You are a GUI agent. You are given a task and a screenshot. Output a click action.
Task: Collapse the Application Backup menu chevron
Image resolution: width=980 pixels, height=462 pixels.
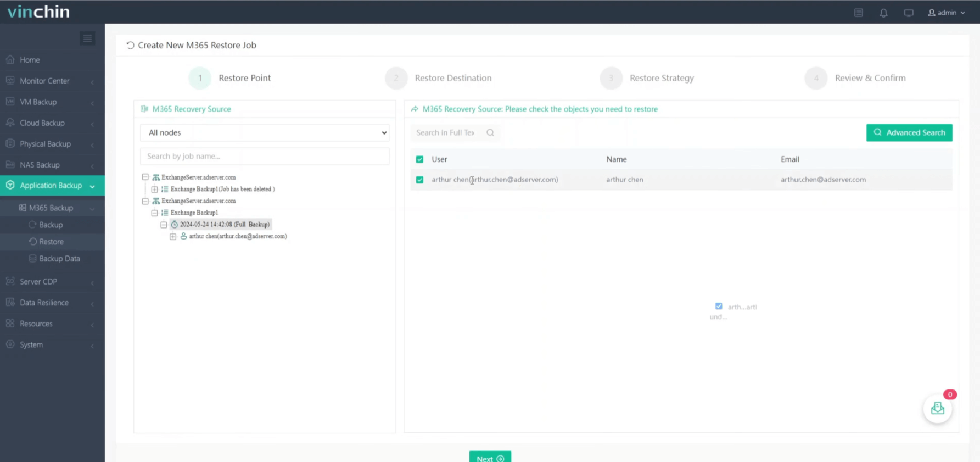(92, 186)
